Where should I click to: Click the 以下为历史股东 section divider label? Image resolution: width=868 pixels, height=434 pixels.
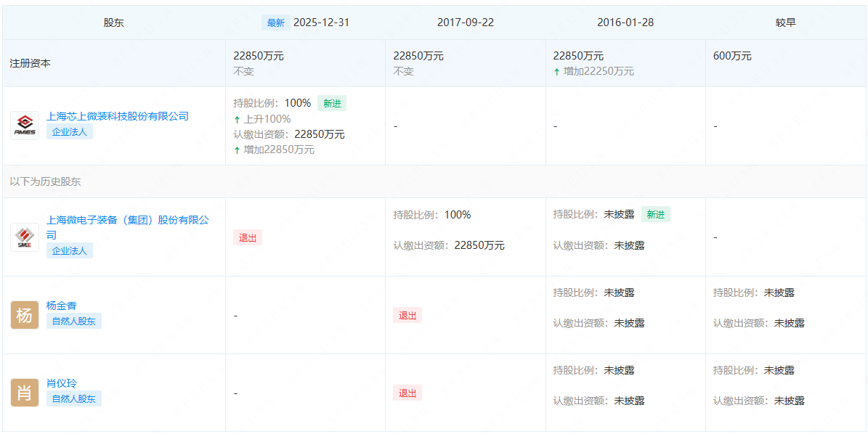tap(45, 181)
